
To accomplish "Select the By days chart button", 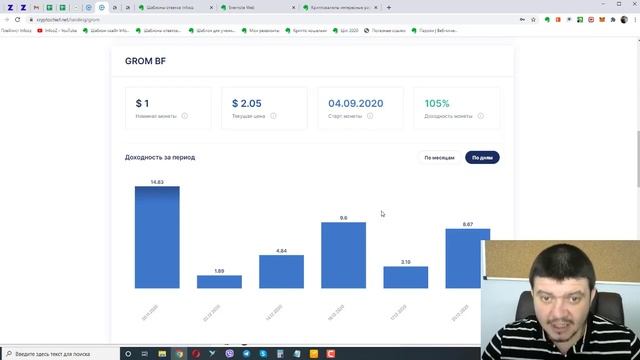I will tap(482, 158).
